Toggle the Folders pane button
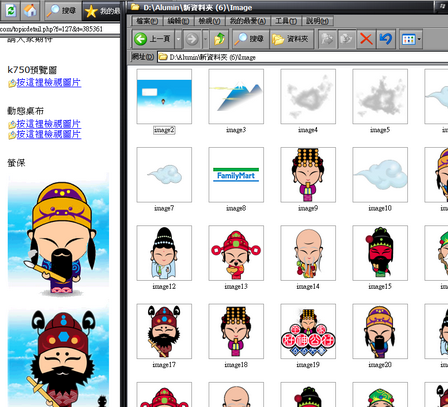The image size is (448, 407). (x=291, y=39)
